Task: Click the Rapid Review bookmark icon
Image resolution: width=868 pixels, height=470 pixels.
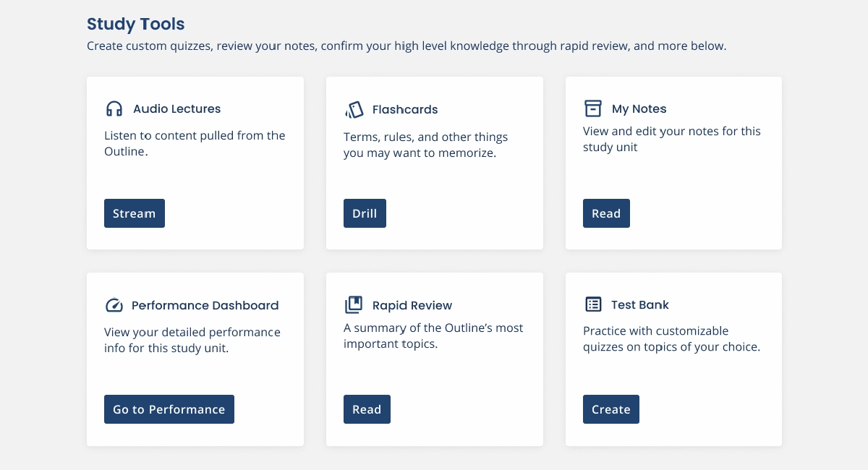Action: click(354, 305)
